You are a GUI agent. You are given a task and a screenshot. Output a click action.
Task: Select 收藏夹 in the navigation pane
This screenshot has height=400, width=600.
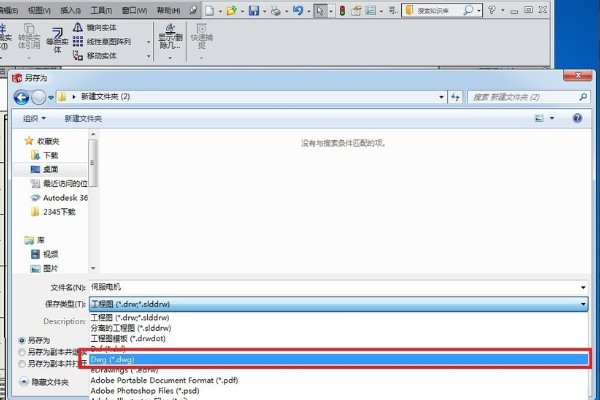pos(42,141)
